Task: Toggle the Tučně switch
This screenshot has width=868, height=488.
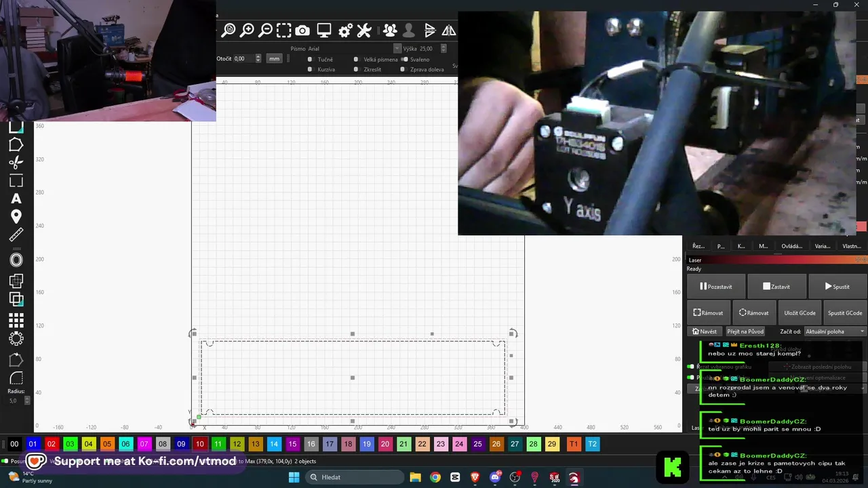Action: tap(310, 60)
